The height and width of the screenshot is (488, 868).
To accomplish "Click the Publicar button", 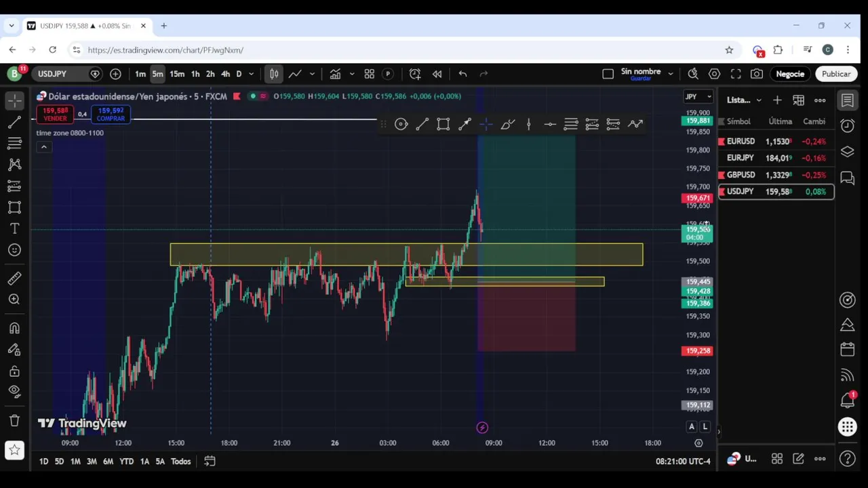I will point(836,74).
